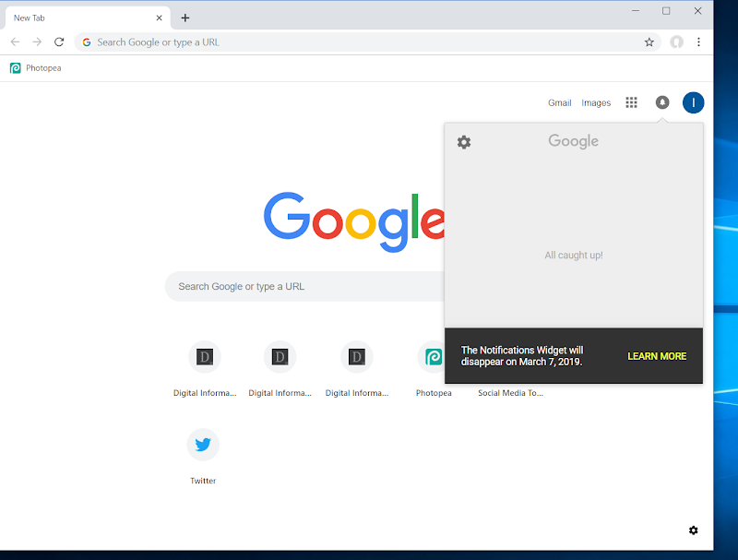The height and width of the screenshot is (560, 738).
Task: Go forward with the browser forward arrow
Action: click(x=37, y=42)
